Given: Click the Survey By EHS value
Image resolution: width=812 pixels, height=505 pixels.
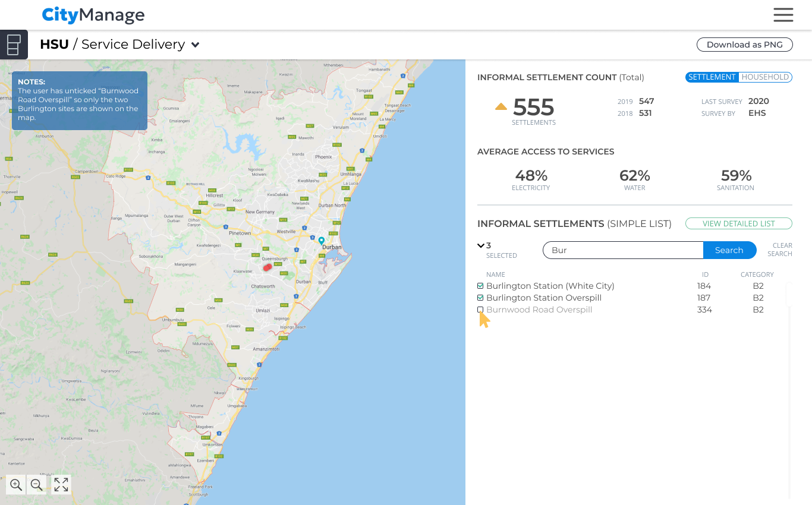Looking at the screenshot, I should tap(757, 113).
